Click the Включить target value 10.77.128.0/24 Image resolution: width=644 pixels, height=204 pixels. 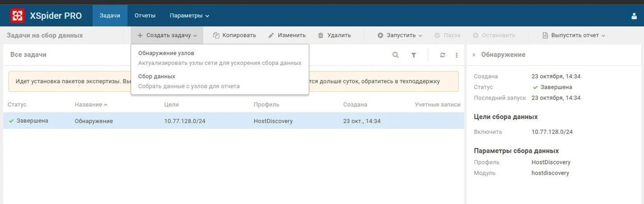point(552,132)
